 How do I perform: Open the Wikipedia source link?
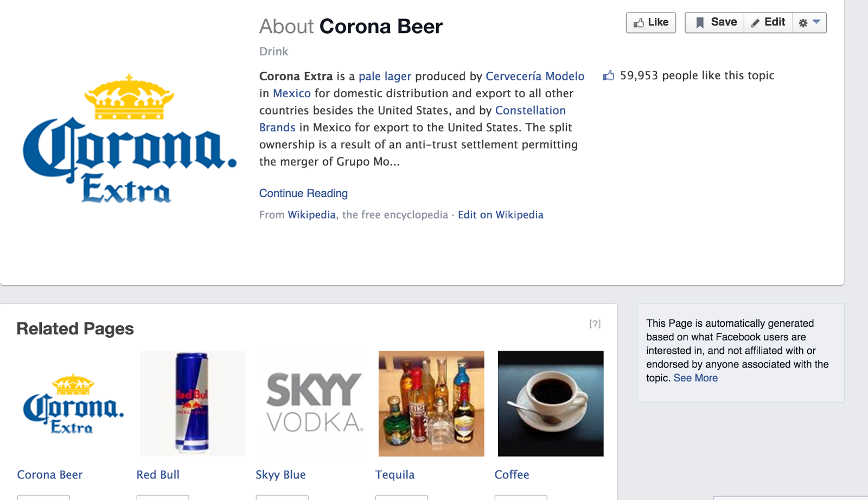click(312, 215)
